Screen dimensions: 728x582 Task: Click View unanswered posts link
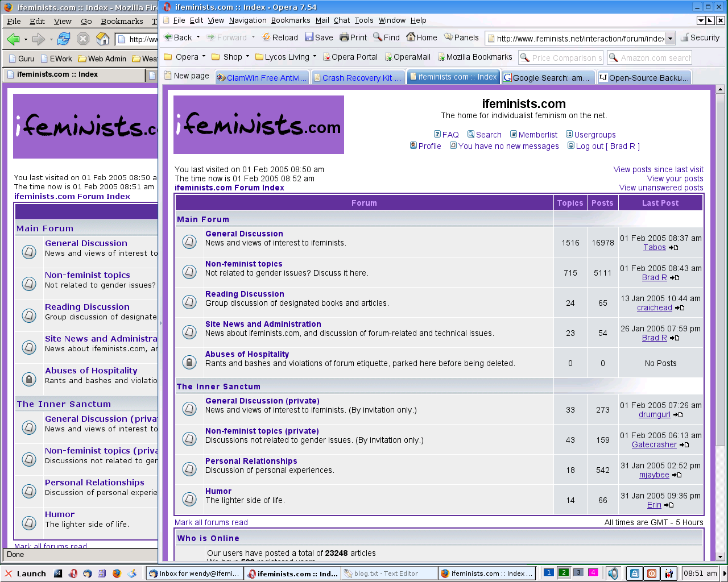[x=661, y=188]
